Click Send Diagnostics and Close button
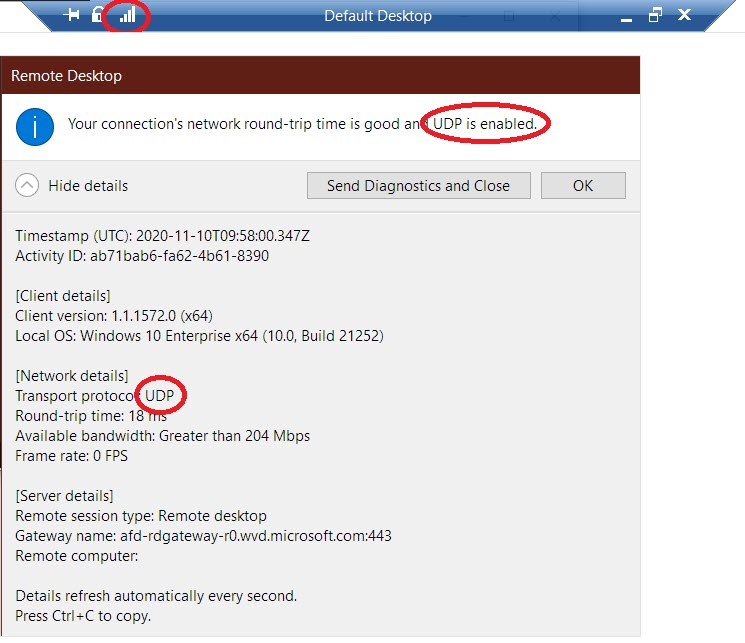Viewport: 745px width, 643px height. tap(419, 185)
